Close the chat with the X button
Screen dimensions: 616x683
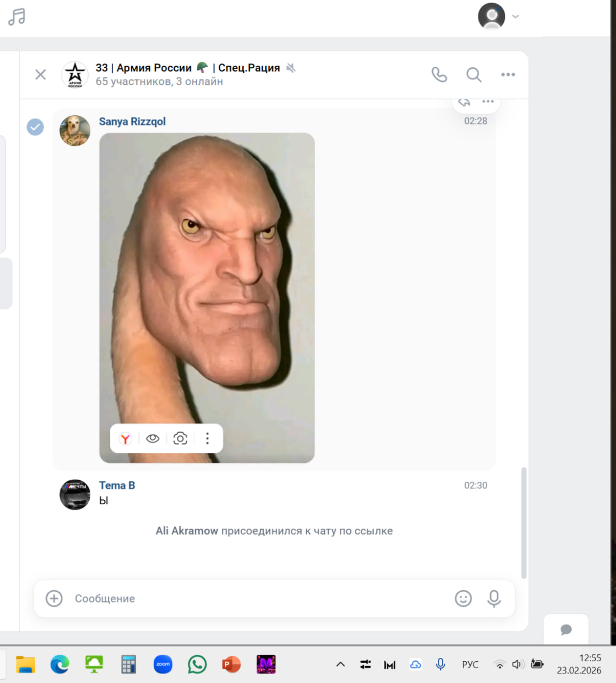point(41,75)
